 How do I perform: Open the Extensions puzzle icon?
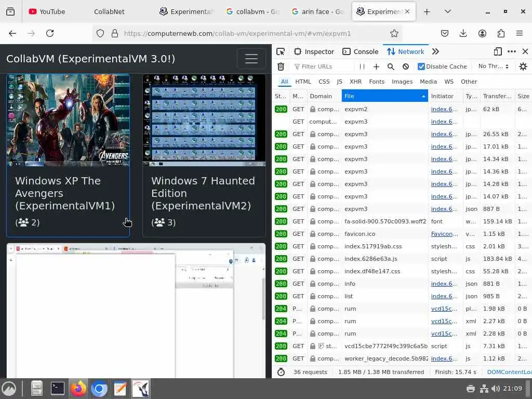click(501, 33)
